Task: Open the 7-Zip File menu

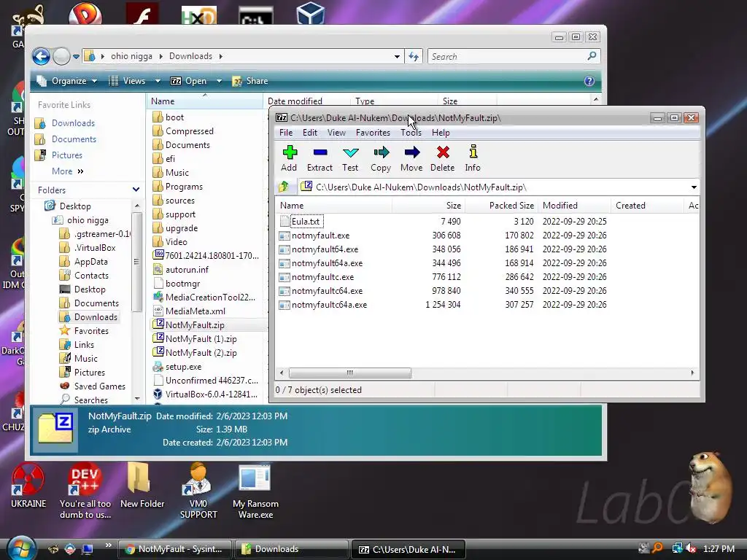Action: [286, 133]
